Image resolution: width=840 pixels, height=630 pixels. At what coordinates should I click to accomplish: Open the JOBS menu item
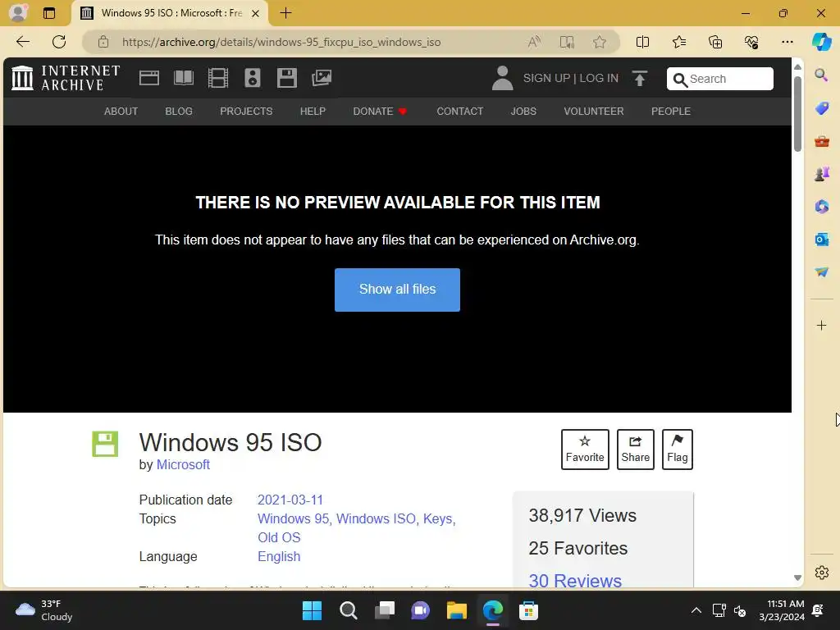523,112
